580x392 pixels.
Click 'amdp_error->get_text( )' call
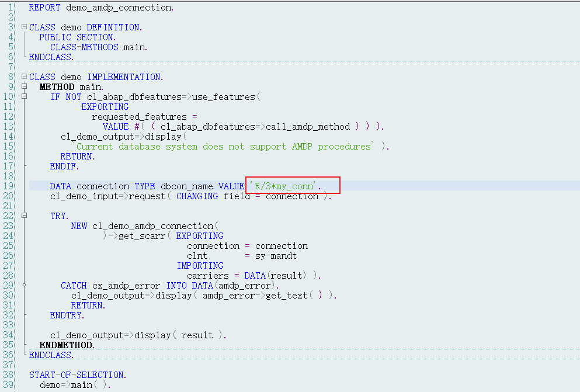click(x=262, y=296)
